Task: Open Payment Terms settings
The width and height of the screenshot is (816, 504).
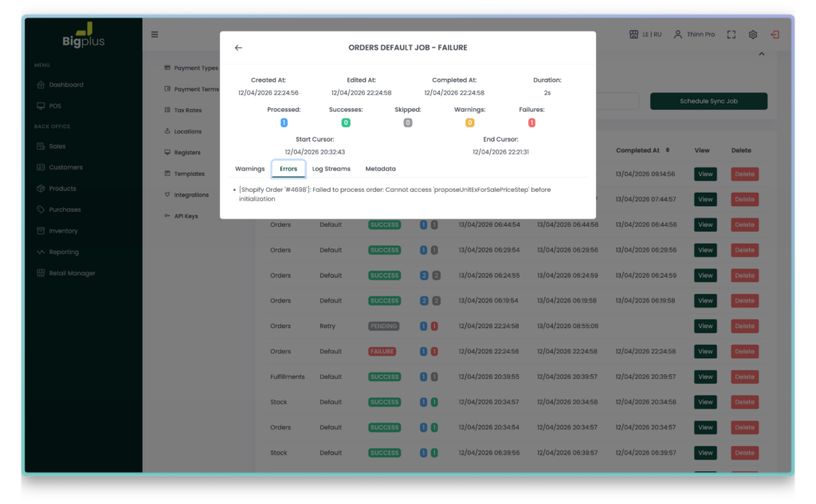Action: (x=191, y=89)
